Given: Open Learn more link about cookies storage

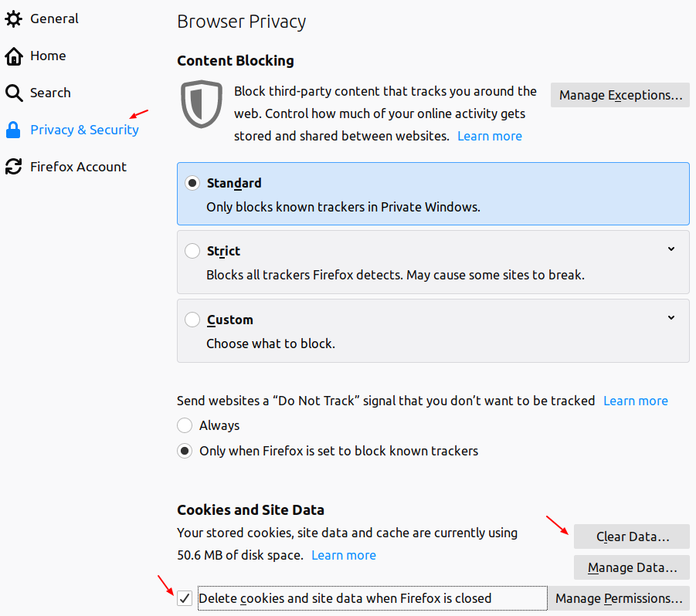Looking at the screenshot, I should (x=344, y=555).
